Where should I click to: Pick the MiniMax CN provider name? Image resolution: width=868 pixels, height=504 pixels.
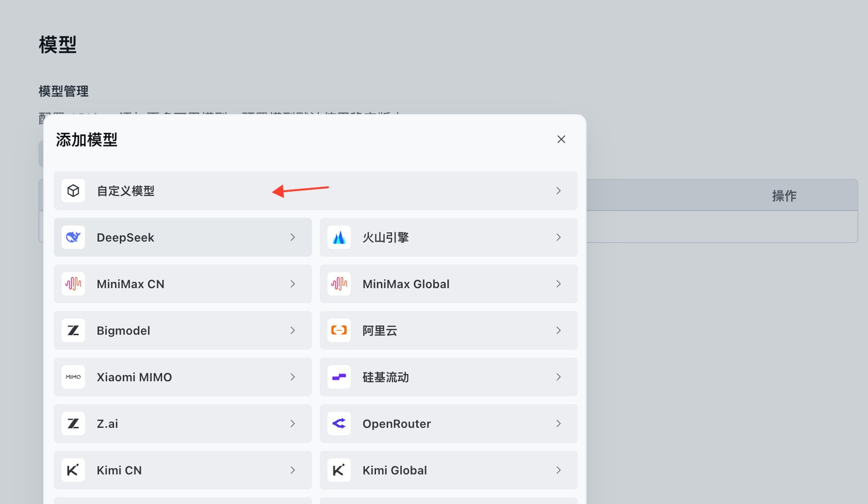click(x=131, y=284)
